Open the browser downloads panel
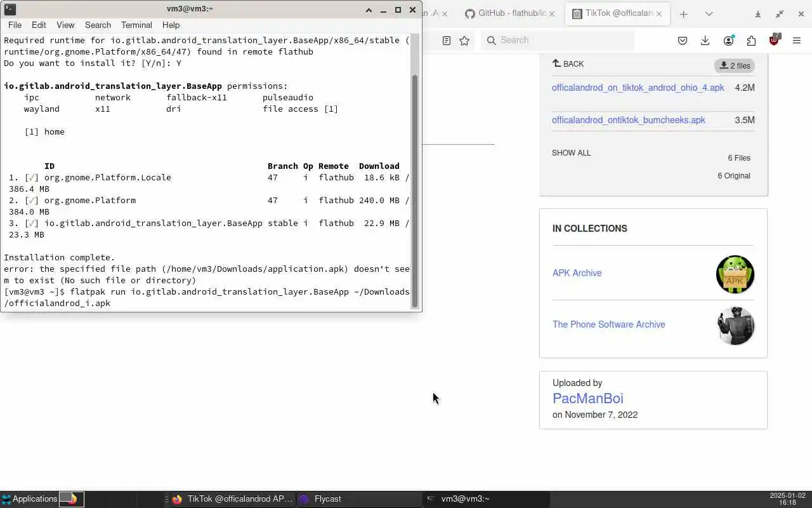The height and width of the screenshot is (508, 812). coord(705,40)
